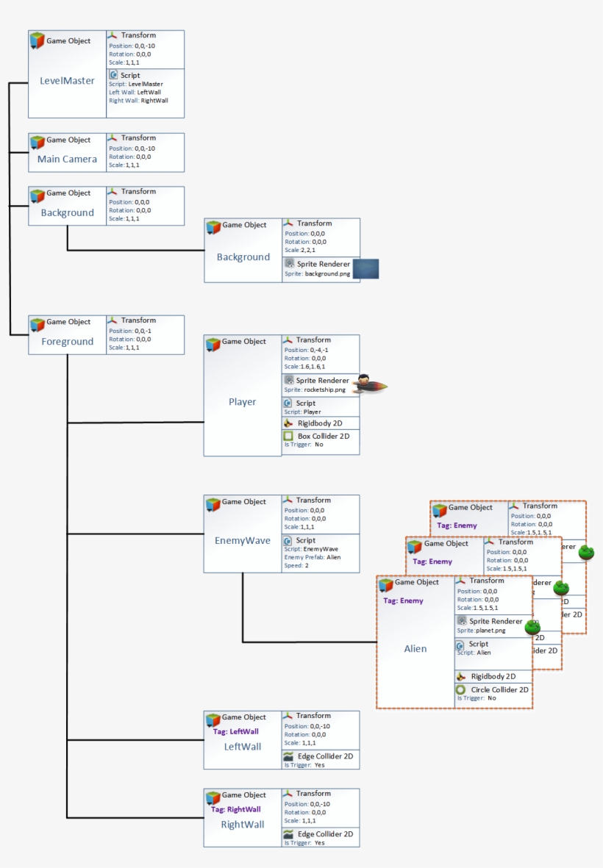Select the Sprite Renderer icon on Background card
Viewport: 603px width, 868px height.
[x=291, y=264]
